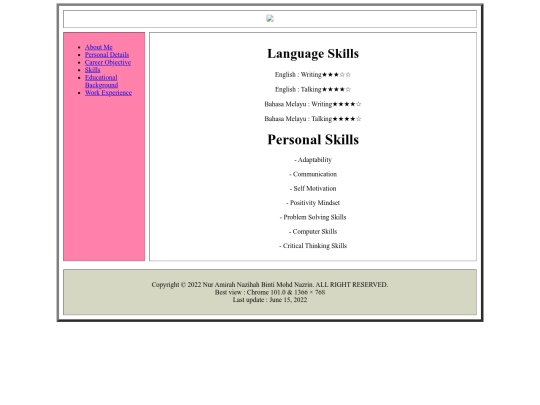
Task: Open the Career Objective link
Action: 108,62
